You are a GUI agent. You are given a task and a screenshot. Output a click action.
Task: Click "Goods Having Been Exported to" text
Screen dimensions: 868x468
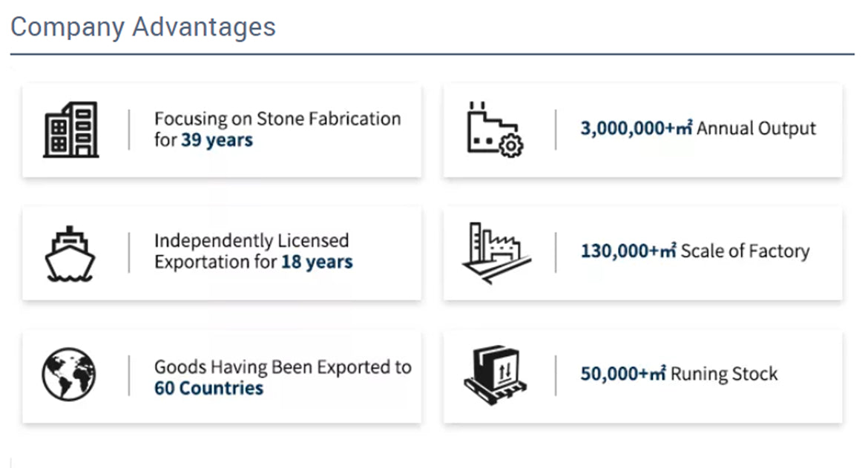point(283,366)
